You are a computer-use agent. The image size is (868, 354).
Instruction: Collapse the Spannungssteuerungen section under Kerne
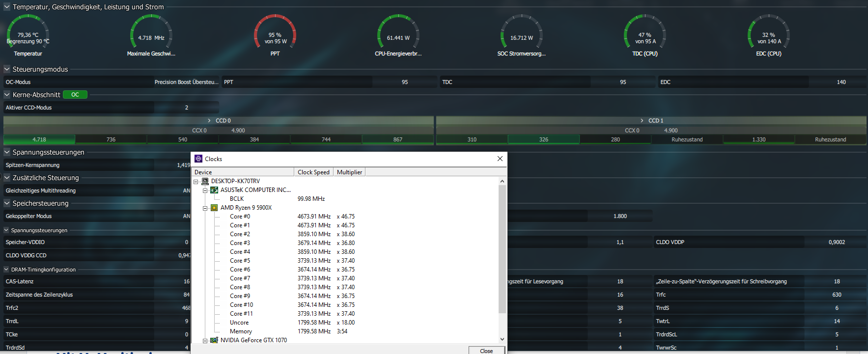[x=7, y=152]
